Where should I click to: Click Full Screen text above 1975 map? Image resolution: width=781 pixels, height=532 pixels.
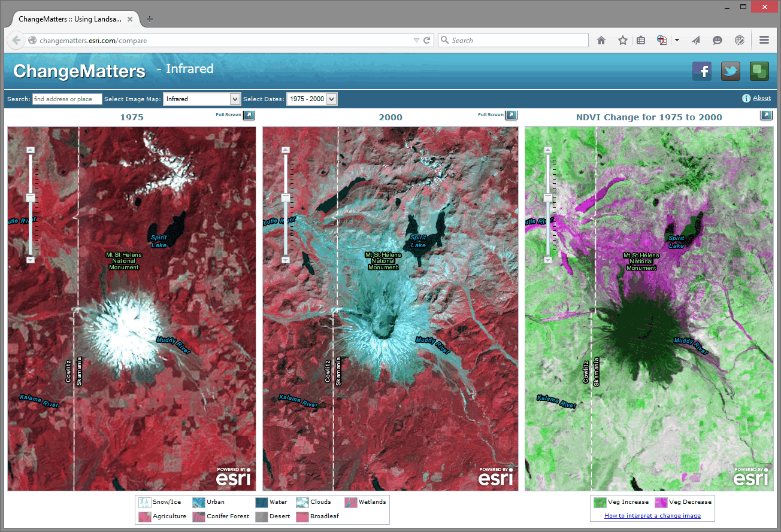pos(229,114)
